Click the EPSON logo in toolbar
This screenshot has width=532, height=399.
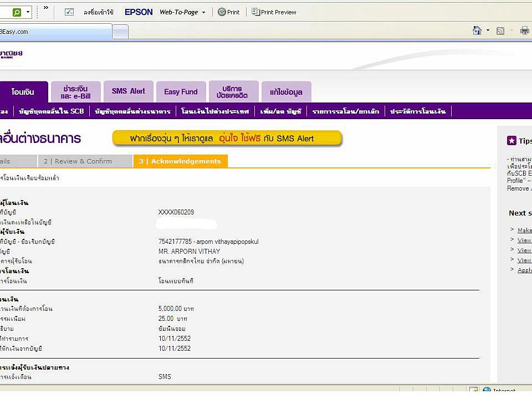click(139, 12)
